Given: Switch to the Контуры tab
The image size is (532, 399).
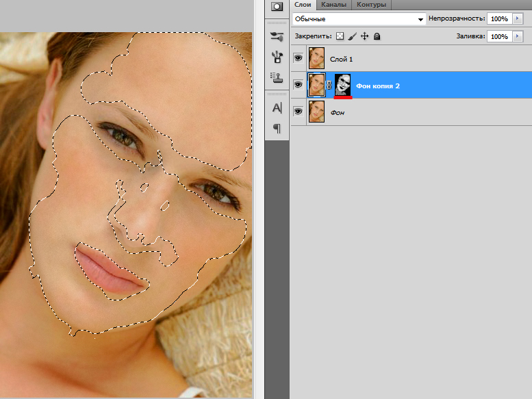Looking at the screenshot, I should (371, 5).
